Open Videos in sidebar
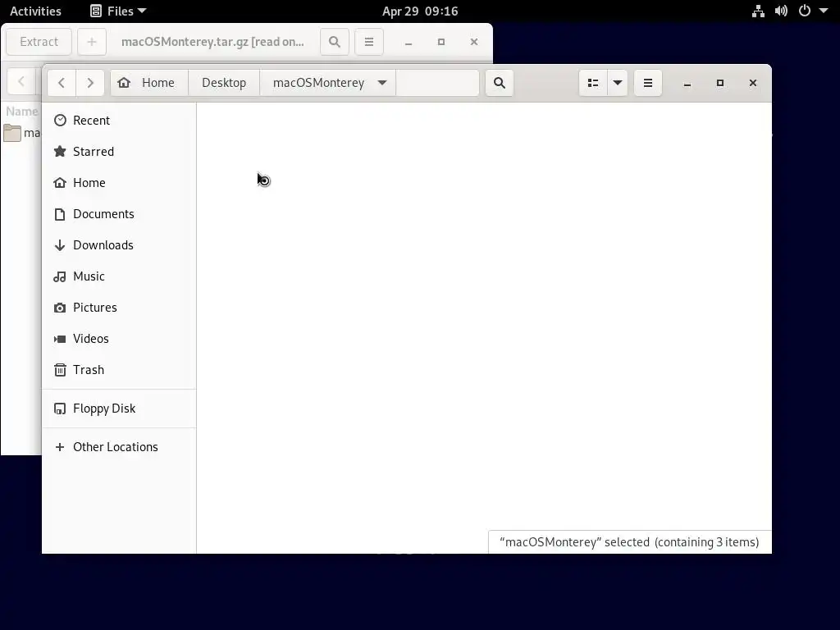The height and width of the screenshot is (630, 840). click(x=119, y=339)
